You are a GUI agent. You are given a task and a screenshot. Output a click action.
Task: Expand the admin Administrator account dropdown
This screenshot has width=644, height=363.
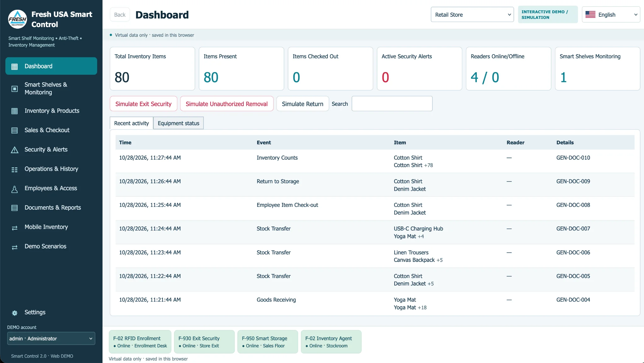(51, 338)
